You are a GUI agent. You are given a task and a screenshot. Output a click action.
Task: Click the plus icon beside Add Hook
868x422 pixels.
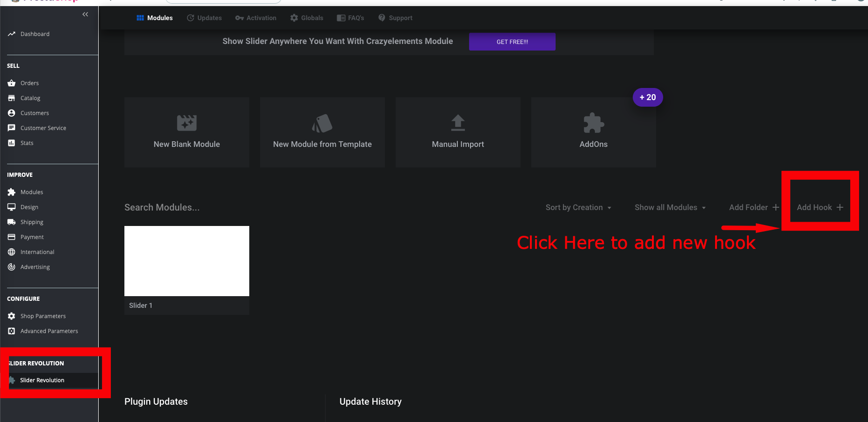(840, 207)
